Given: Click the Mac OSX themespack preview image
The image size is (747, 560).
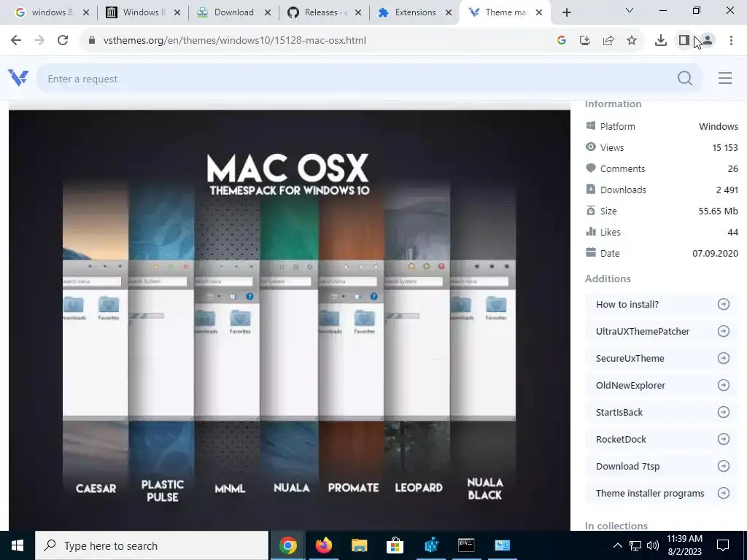Looking at the screenshot, I should [289, 320].
